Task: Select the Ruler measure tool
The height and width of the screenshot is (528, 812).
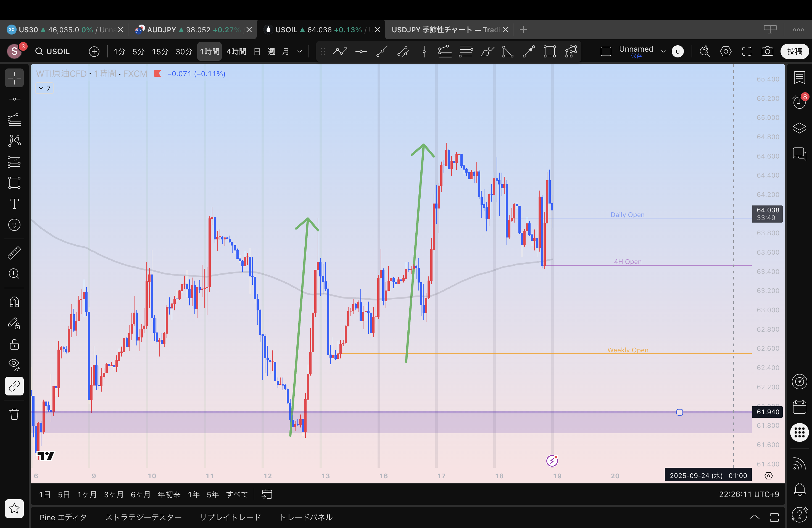Action: click(x=14, y=253)
